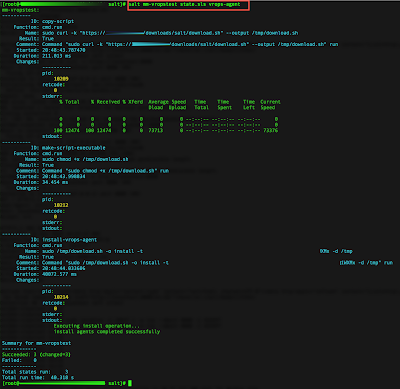Click 'Executing install operation...' output line
The height and width of the screenshot is (389, 400).
click(97, 326)
